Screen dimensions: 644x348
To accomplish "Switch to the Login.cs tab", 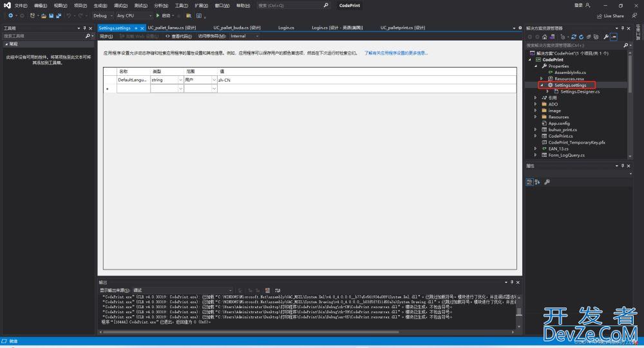I will tap(286, 28).
